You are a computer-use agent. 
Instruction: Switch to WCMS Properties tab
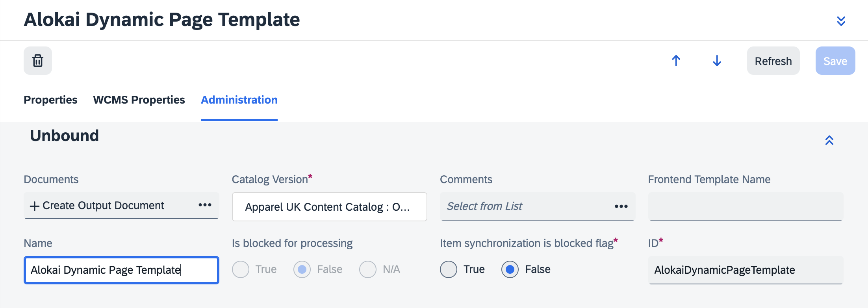coord(139,100)
